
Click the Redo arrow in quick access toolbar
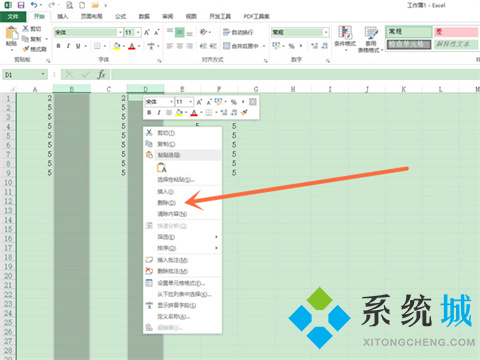51,5
